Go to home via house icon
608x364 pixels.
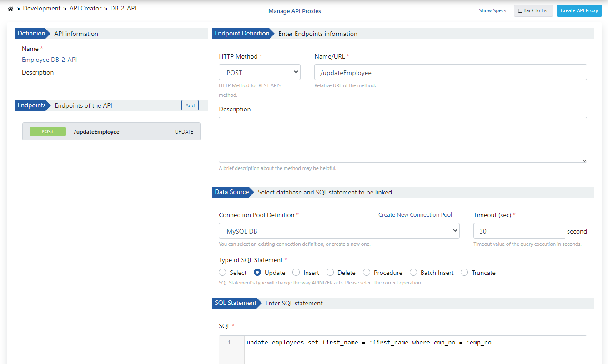(10, 9)
